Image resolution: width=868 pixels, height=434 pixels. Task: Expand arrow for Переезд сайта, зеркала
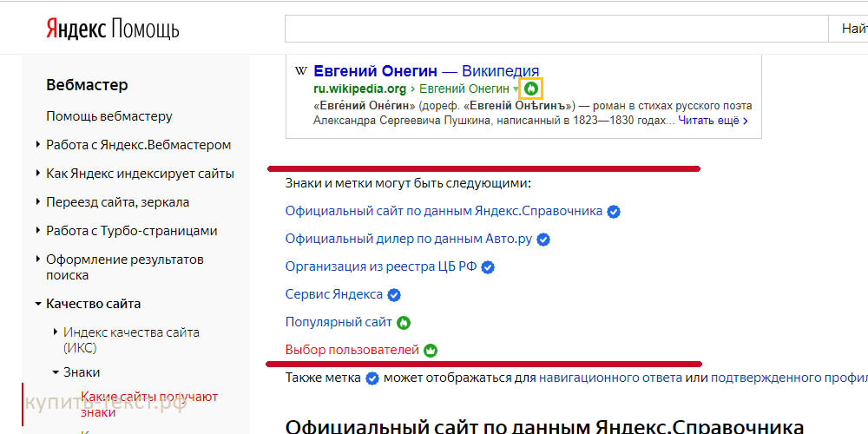[x=37, y=202]
